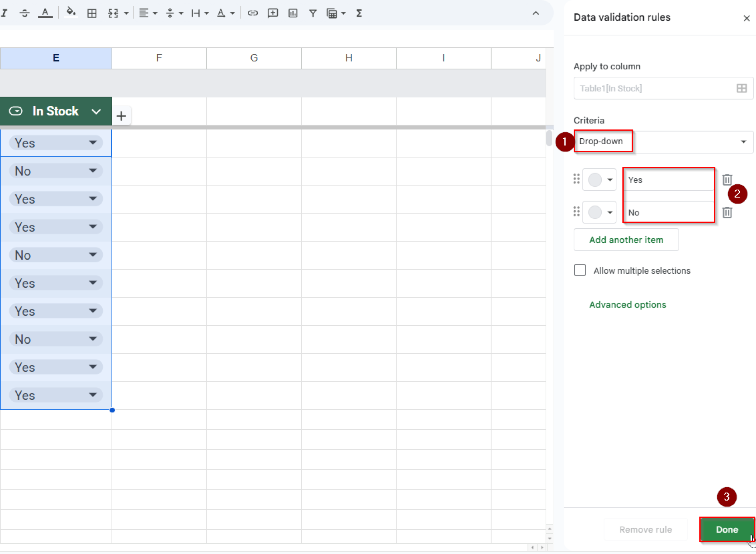Open the functions (sum) menu
The width and height of the screenshot is (756, 554).
coord(358,13)
